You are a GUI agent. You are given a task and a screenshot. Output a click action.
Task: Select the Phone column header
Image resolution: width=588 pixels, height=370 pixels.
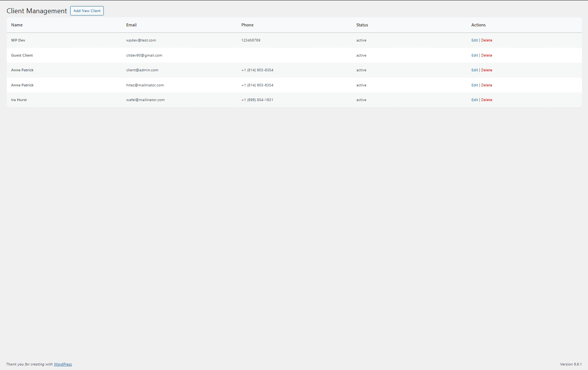pyautogui.click(x=247, y=25)
